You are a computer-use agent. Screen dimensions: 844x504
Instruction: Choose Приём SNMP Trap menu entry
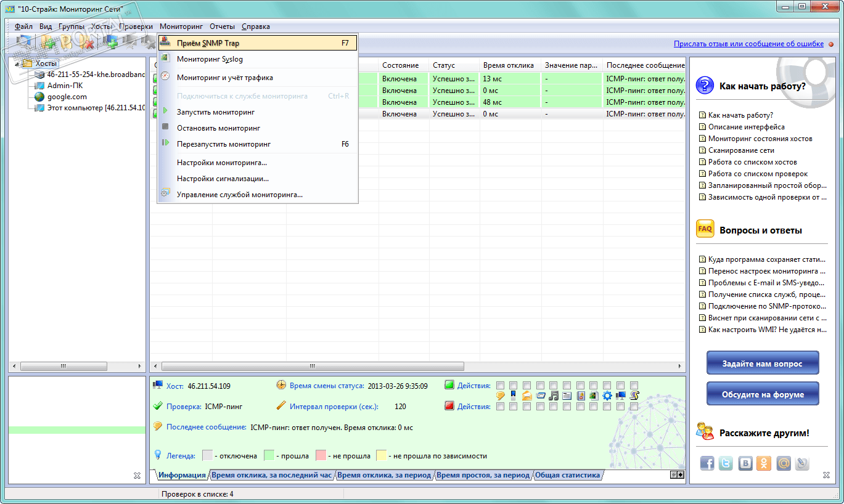tap(258, 43)
